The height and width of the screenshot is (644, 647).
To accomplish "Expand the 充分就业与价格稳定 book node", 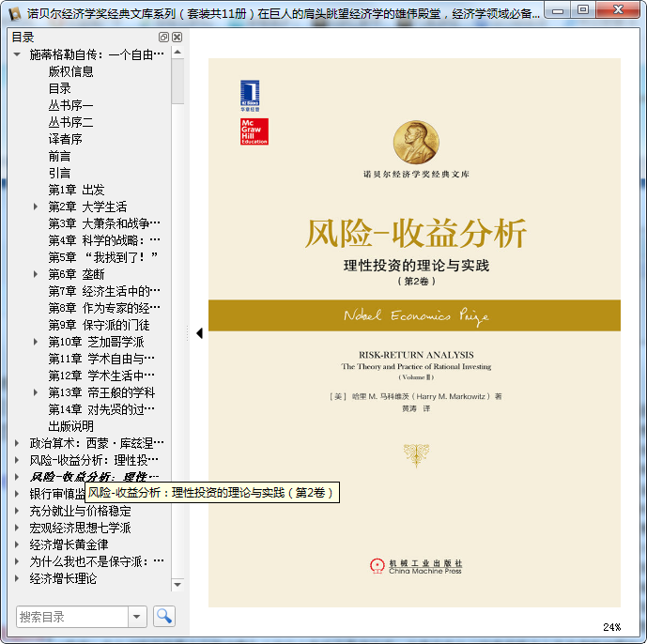I will (x=17, y=511).
